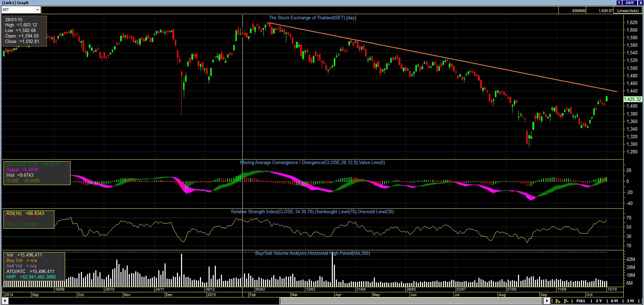Click the OSL =30.0000 legend entry

click(x=22, y=224)
